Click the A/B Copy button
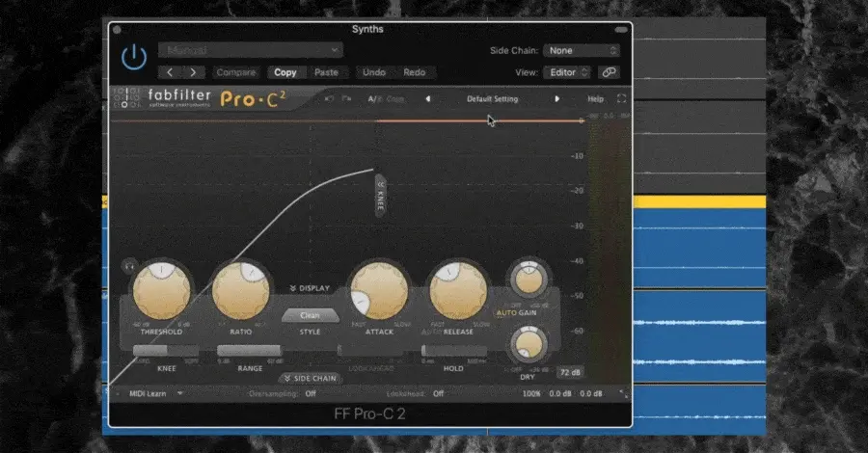Screen dimensions: 868x453 pos(395,99)
